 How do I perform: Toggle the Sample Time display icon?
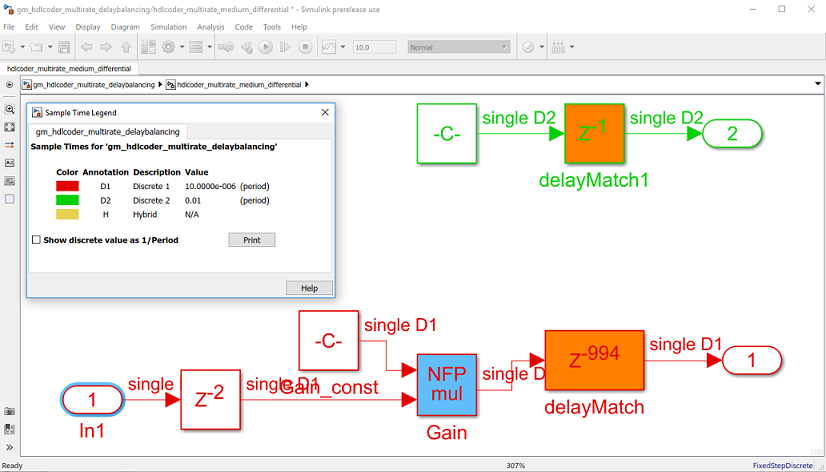pyautogui.click(x=9, y=144)
